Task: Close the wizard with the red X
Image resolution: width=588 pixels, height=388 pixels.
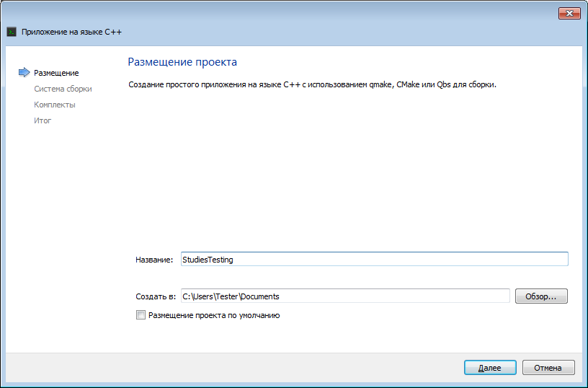Action: [x=569, y=14]
